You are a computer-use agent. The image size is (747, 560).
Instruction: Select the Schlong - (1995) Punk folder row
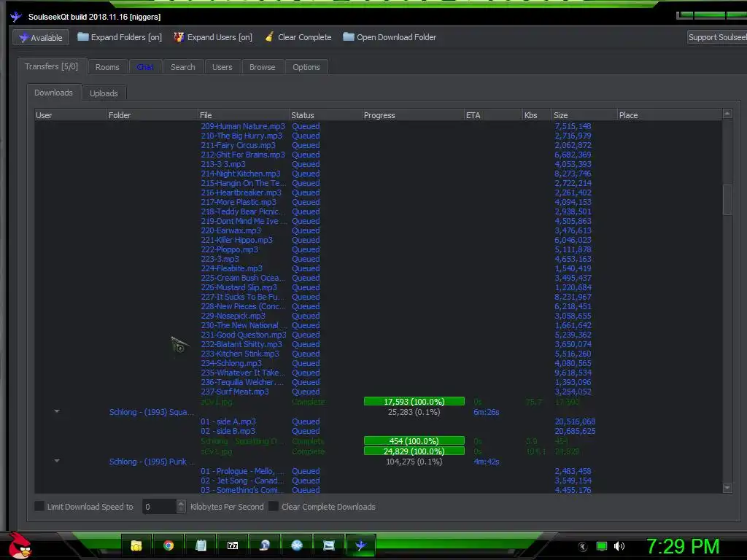[152, 462]
